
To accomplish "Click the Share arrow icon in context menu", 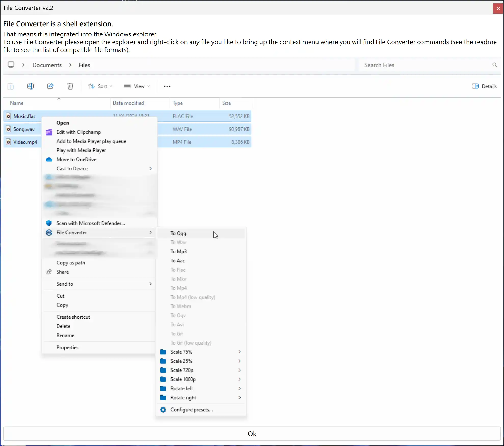I will click(x=49, y=272).
